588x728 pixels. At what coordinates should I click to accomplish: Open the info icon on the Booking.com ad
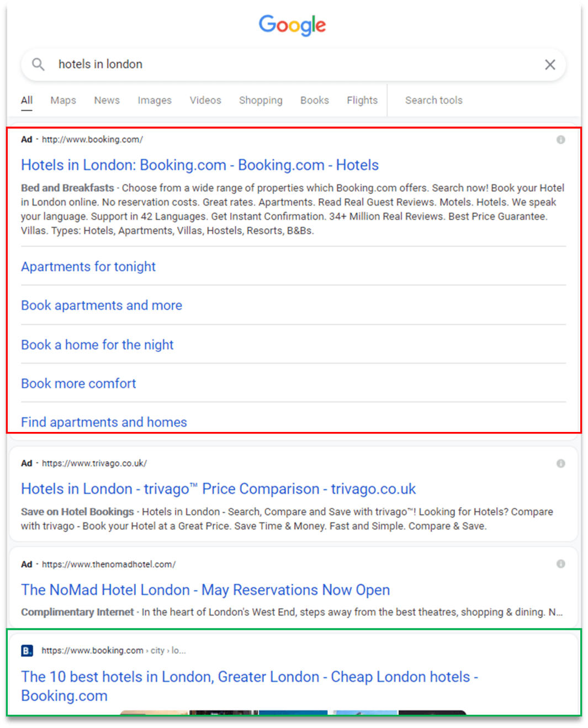(x=560, y=139)
